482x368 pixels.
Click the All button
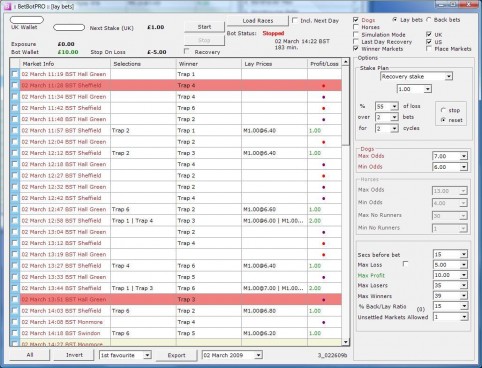pos(30,355)
